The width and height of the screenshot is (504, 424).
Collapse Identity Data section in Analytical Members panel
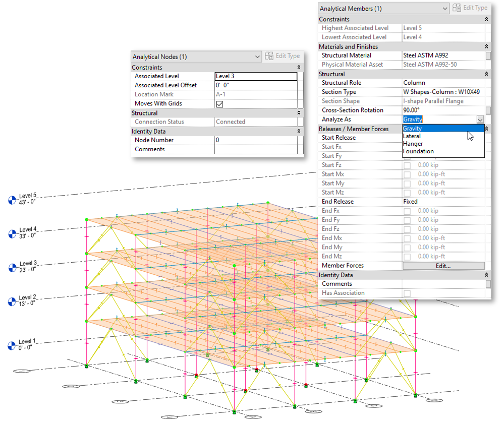[x=486, y=275]
